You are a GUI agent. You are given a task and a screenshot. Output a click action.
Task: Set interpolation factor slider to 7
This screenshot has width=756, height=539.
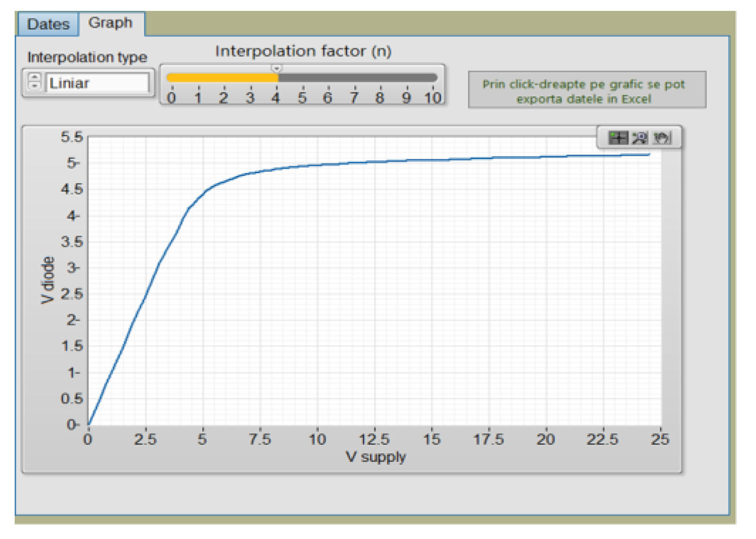(x=355, y=78)
